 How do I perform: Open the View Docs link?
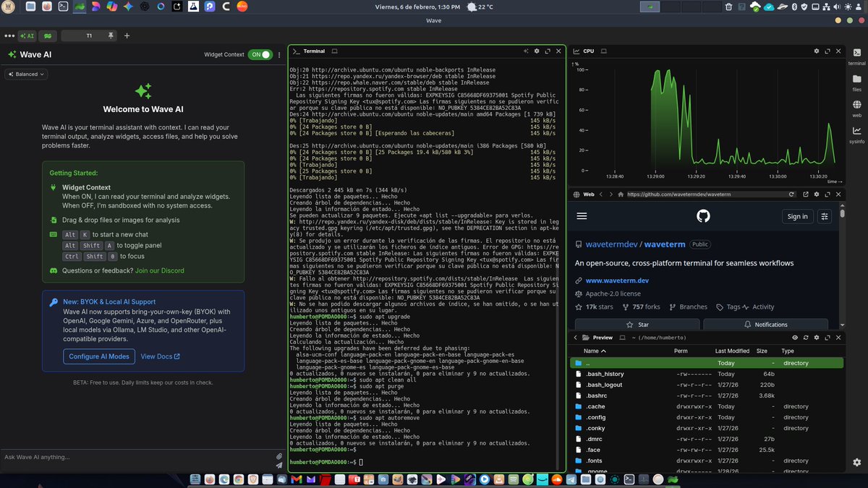tap(160, 356)
